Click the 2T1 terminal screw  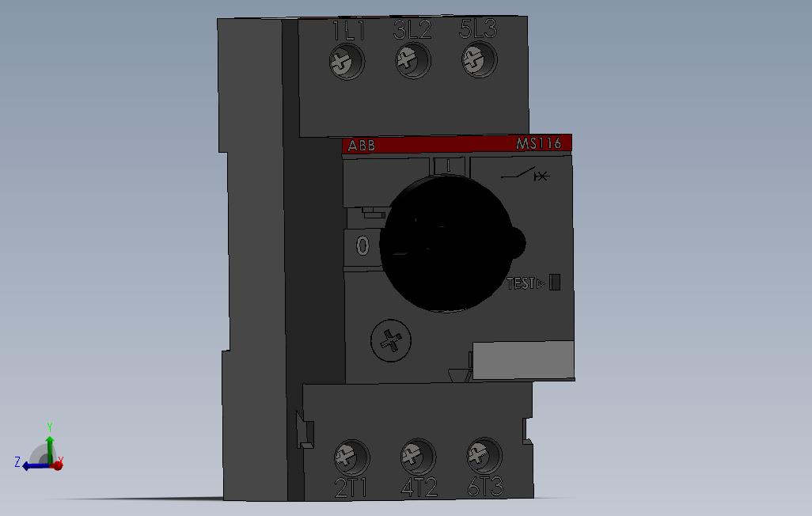click(x=351, y=457)
